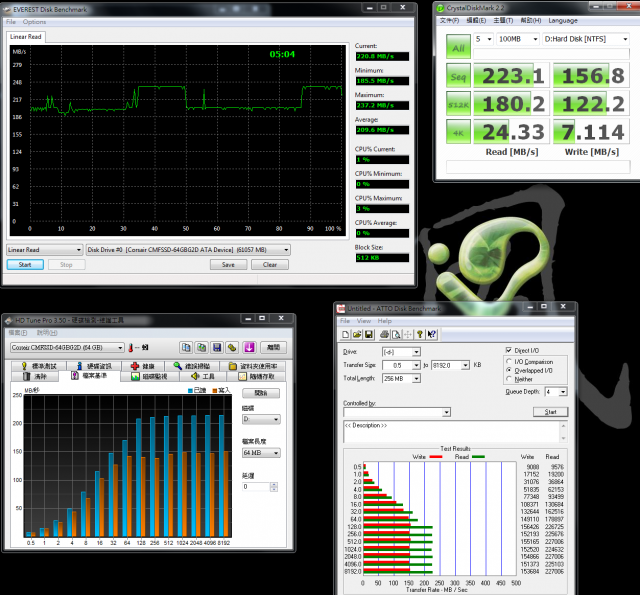Select the Neither radio button

point(509,379)
